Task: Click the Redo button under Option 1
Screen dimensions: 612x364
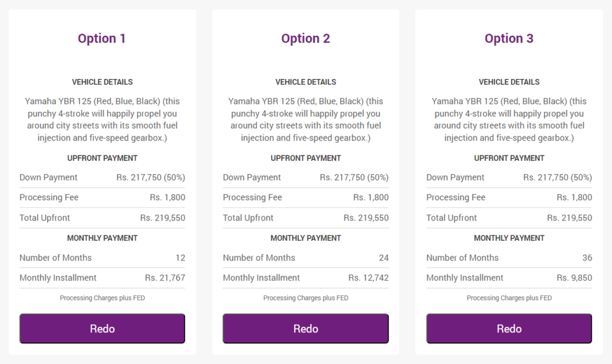Action: click(x=102, y=329)
